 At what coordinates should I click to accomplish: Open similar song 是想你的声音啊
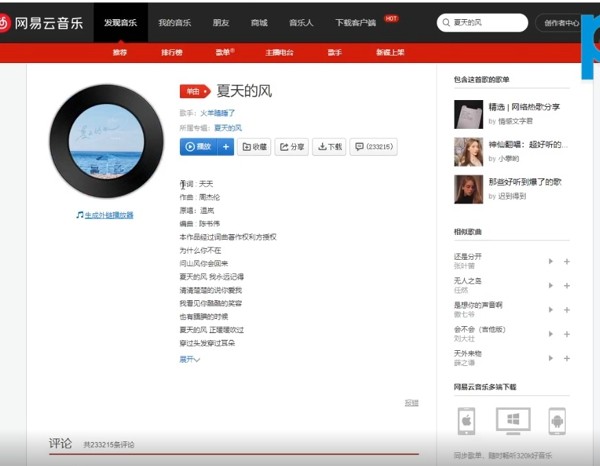[x=478, y=305]
